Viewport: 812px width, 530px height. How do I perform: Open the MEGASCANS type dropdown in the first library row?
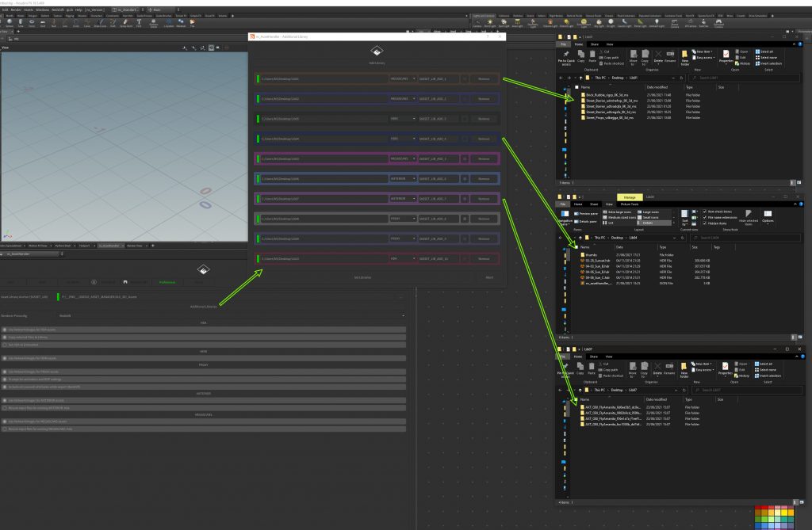[403, 79]
